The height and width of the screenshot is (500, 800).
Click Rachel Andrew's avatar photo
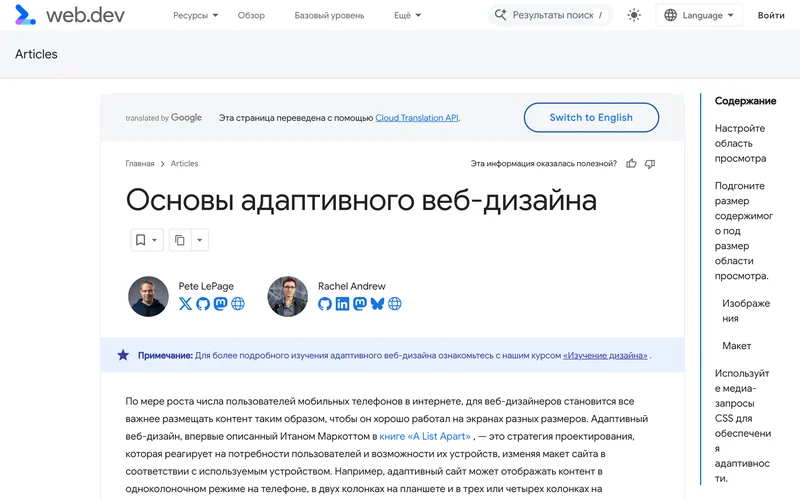pyautogui.click(x=288, y=296)
